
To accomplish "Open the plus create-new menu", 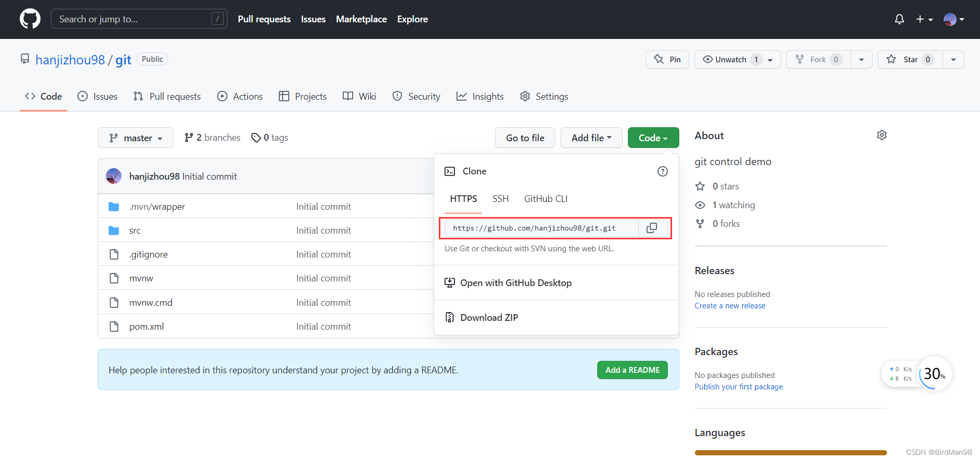I will click(924, 19).
